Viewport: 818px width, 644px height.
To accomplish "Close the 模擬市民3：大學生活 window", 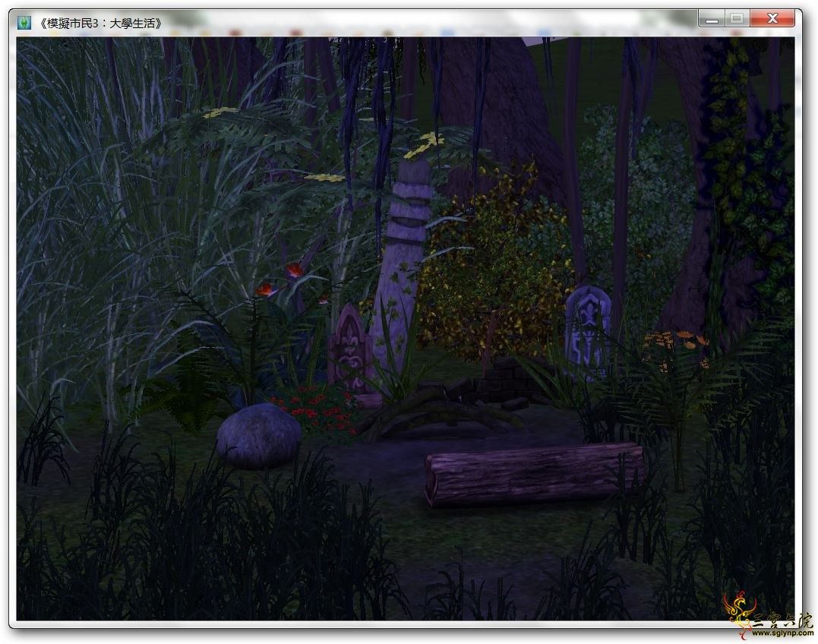I will (772, 19).
